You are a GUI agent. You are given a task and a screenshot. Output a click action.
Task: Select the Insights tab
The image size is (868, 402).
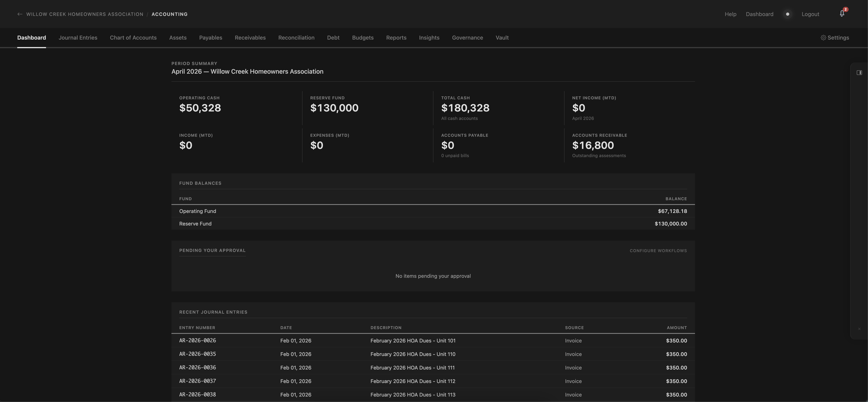(x=429, y=38)
